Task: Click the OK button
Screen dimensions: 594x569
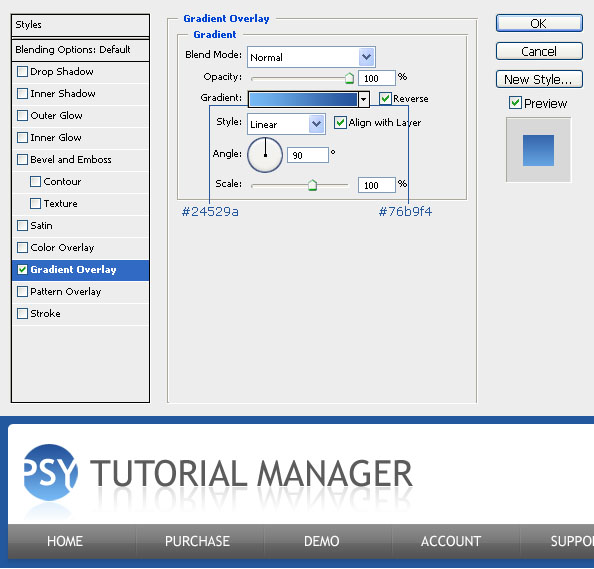Action: [x=539, y=23]
